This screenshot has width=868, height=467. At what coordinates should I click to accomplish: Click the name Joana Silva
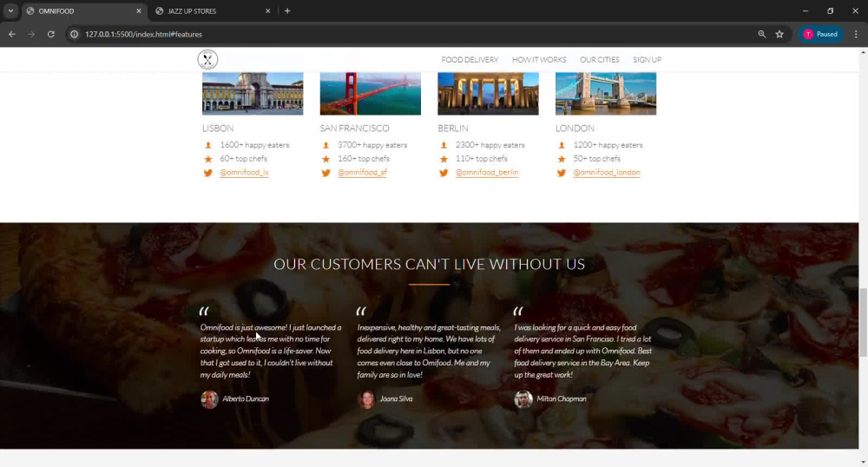point(396,399)
